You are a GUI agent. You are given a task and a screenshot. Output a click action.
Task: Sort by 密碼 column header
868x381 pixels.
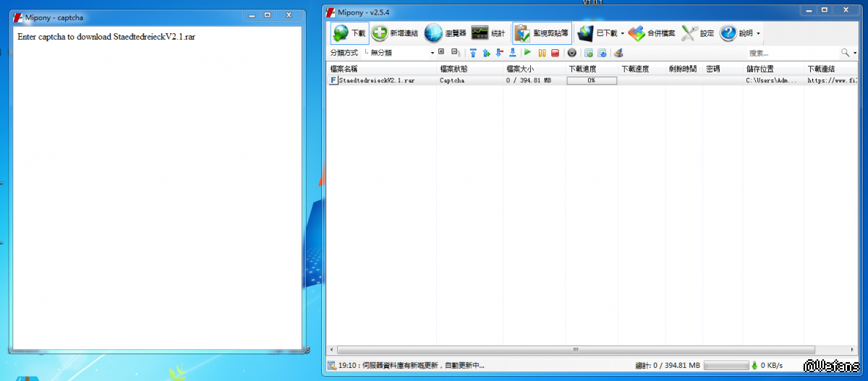(x=723, y=69)
